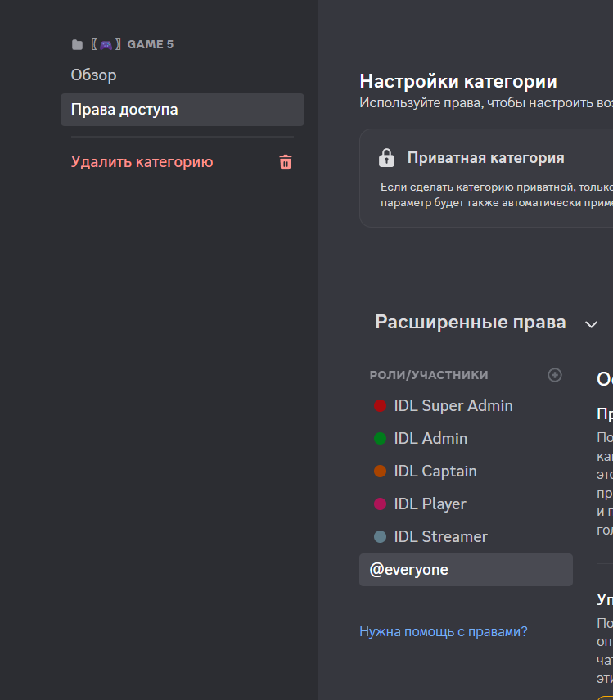Image resolution: width=613 pixels, height=700 pixels.
Task: Select the IDL Captain role
Action: (435, 472)
